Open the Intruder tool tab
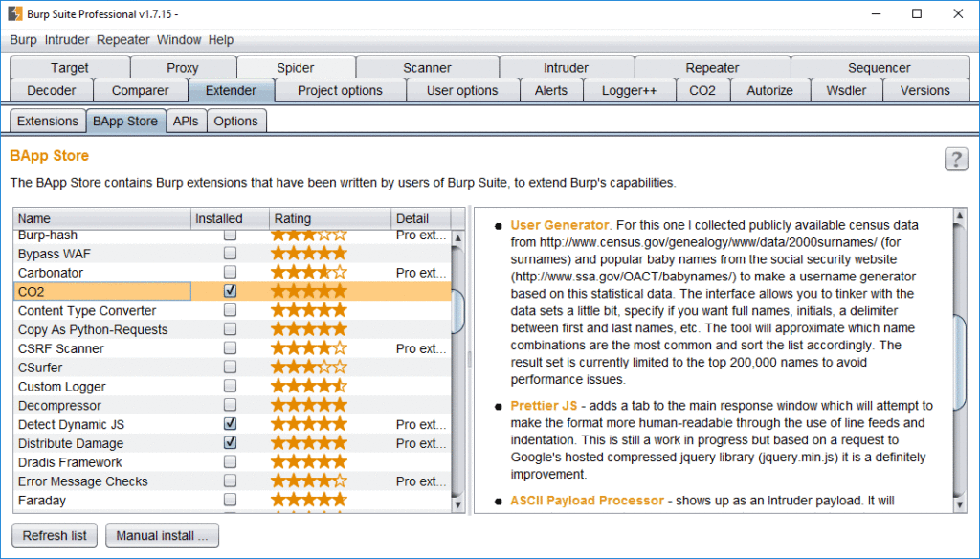Image resolution: width=980 pixels, height=559 pixels. point(567,68)
